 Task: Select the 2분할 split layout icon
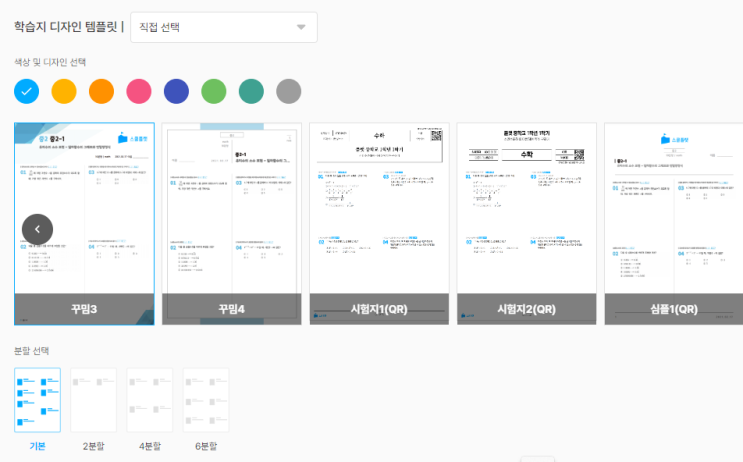click(x=93, y=400)
